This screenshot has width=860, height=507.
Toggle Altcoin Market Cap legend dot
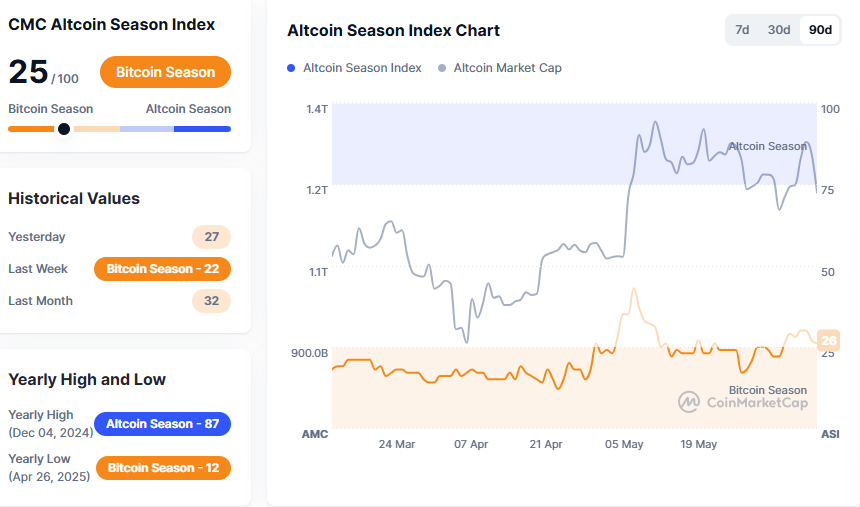(x=441, y=68)
